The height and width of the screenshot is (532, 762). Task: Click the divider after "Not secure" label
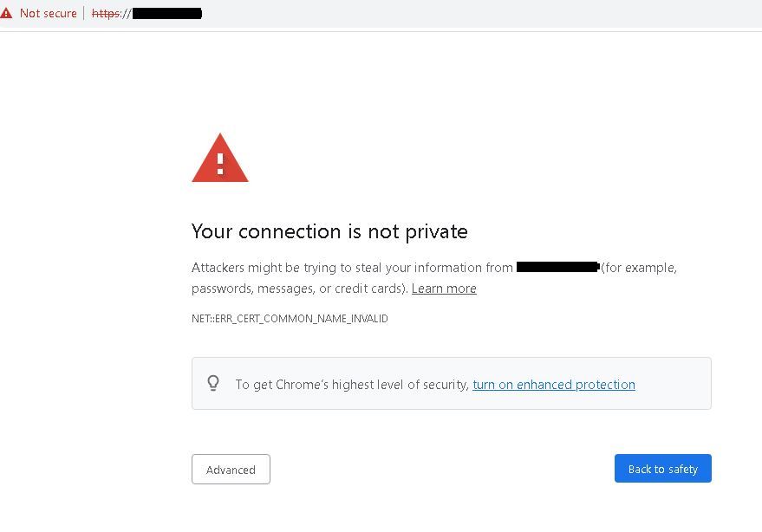84,14
